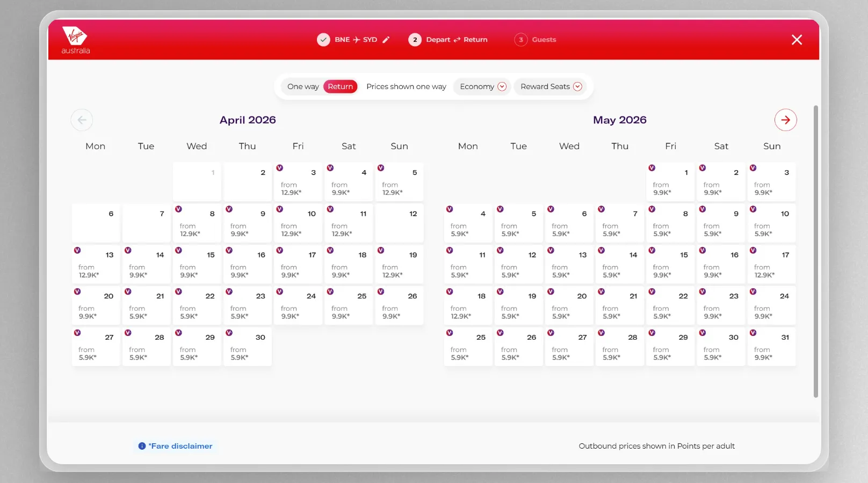Click the reward seat badge on April 26

381,291
